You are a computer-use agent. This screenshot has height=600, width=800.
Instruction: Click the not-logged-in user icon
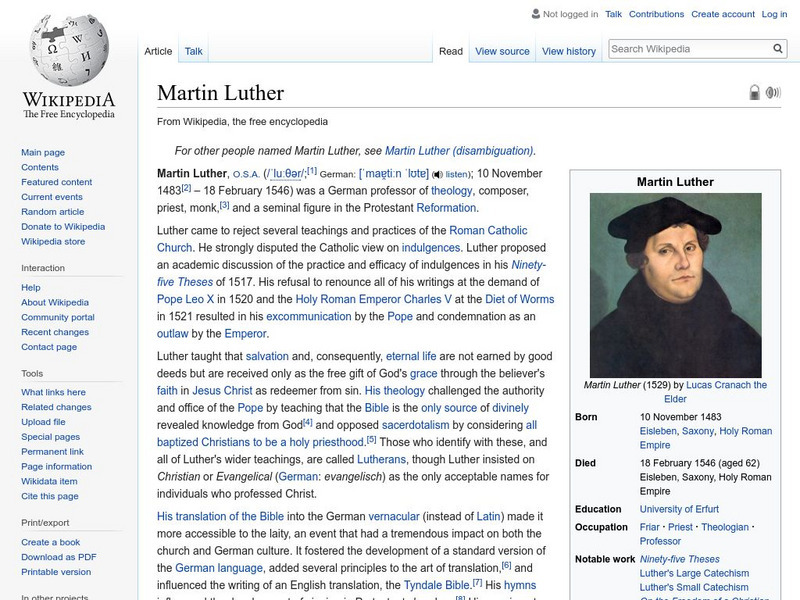point(536,14)
